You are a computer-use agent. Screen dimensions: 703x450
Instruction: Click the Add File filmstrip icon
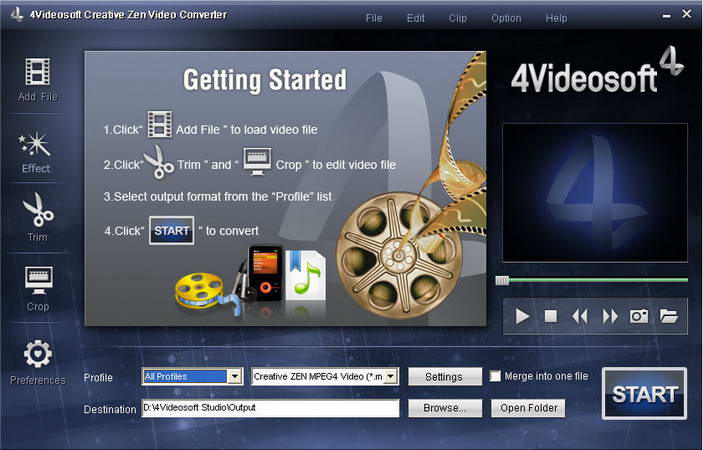tap(38, 72)
